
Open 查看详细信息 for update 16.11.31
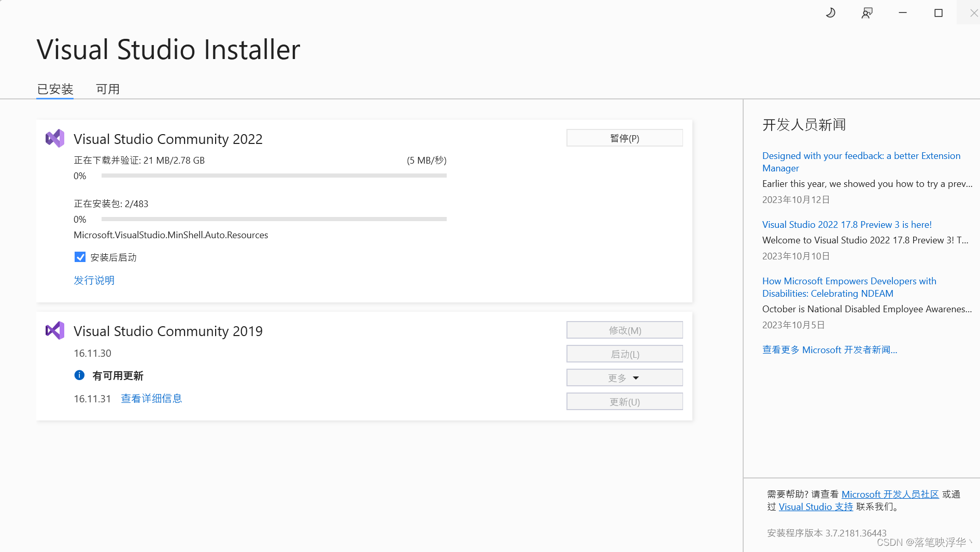tap(151, 398)
